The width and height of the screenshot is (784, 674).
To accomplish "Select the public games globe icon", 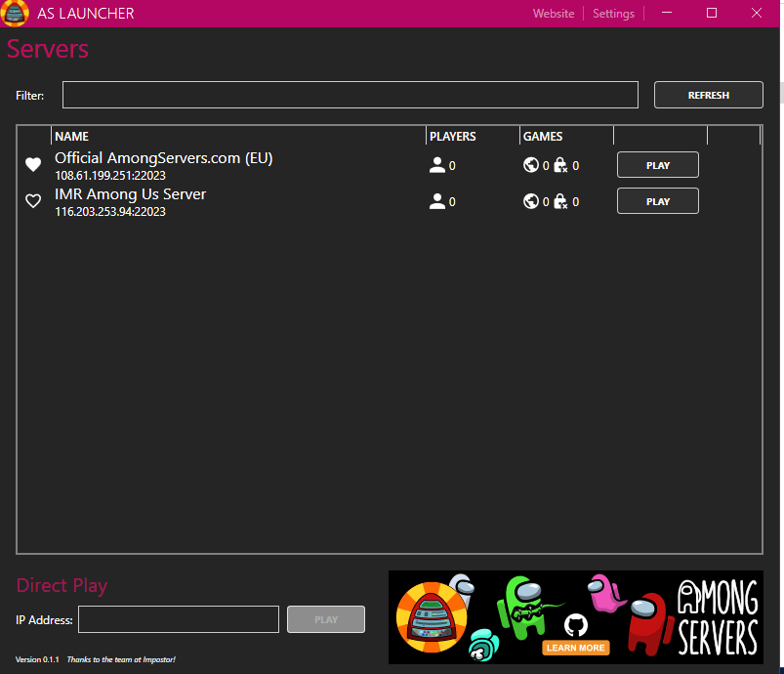I will [531, 164].
